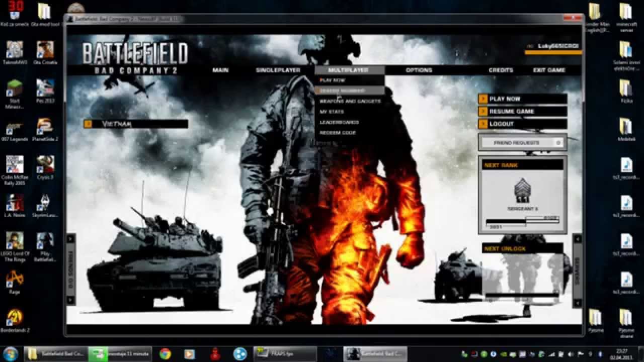Open the Pes 2013 desktop shortcut
644x362 pixels.
(x=45, y=92)
